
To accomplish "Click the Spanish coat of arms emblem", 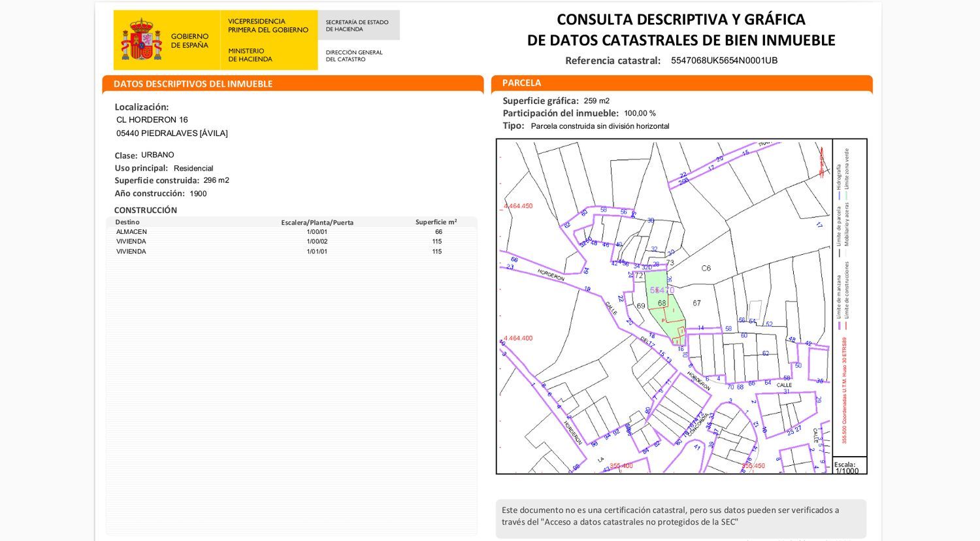I will coord(141,40).
